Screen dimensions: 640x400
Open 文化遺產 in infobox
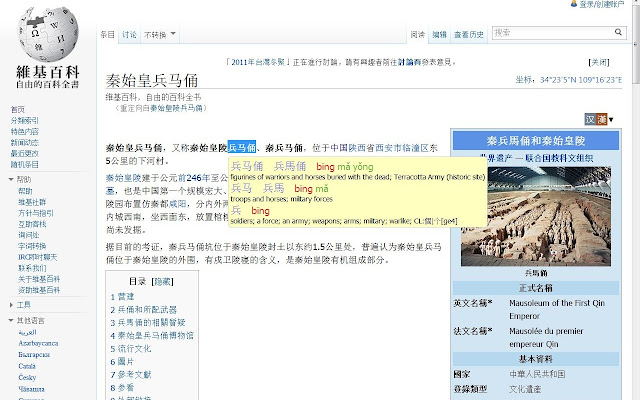pos(525,389)
